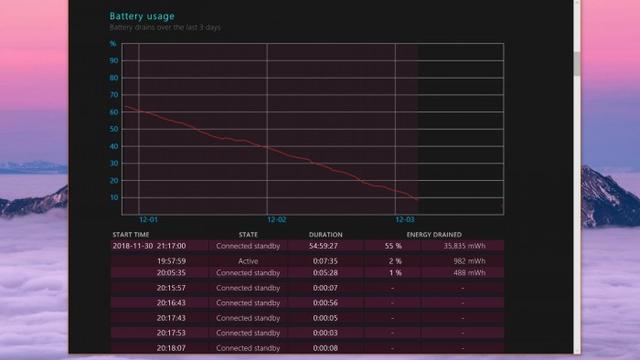Click the 35,835 mWh value
This screenshot has height=360, width=640.
tap(464, 246)
